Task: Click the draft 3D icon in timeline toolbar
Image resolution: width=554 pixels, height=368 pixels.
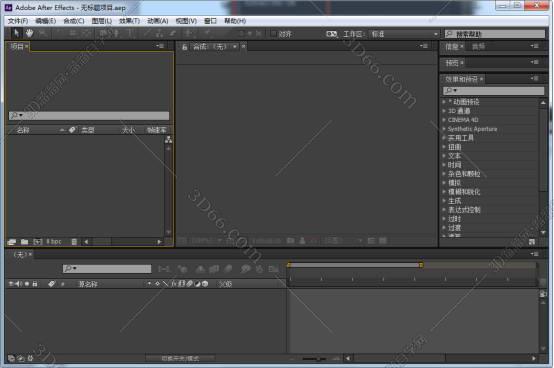Action: pos(183,269)
